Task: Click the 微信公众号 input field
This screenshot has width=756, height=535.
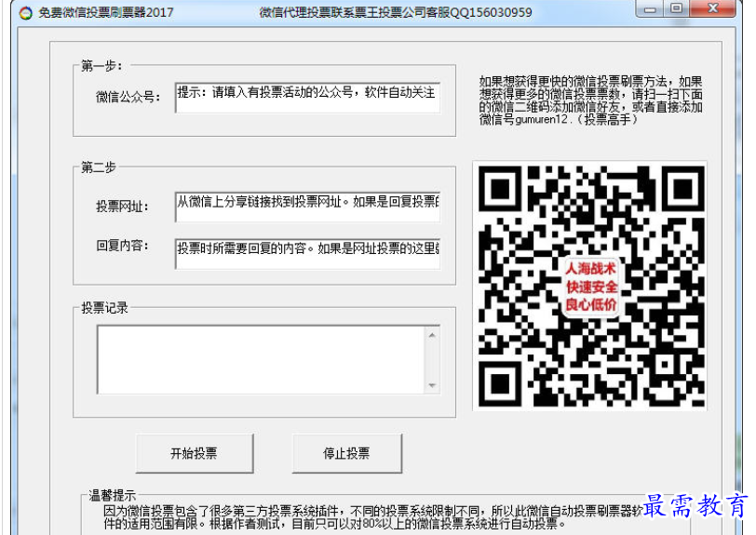Action: [307, 98]
